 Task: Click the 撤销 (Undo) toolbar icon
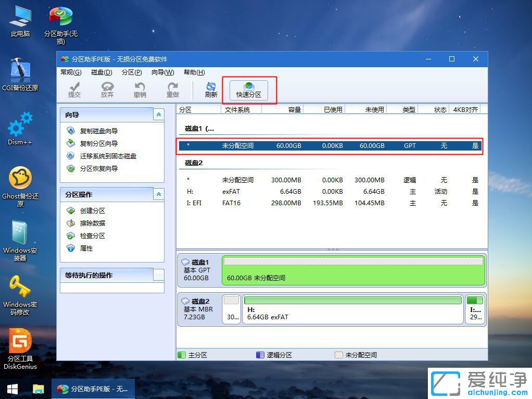pos(140,90)
